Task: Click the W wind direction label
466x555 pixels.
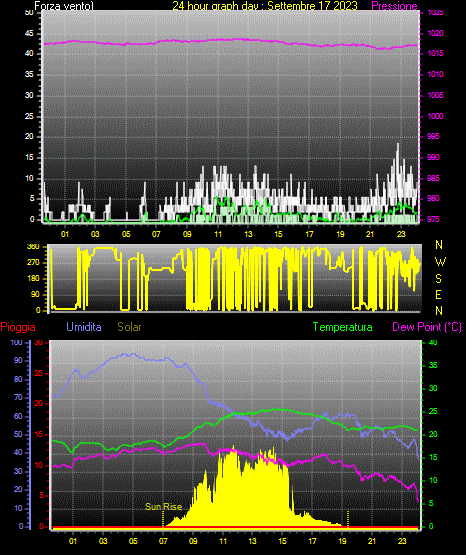Action: click(x=440, y=262)
